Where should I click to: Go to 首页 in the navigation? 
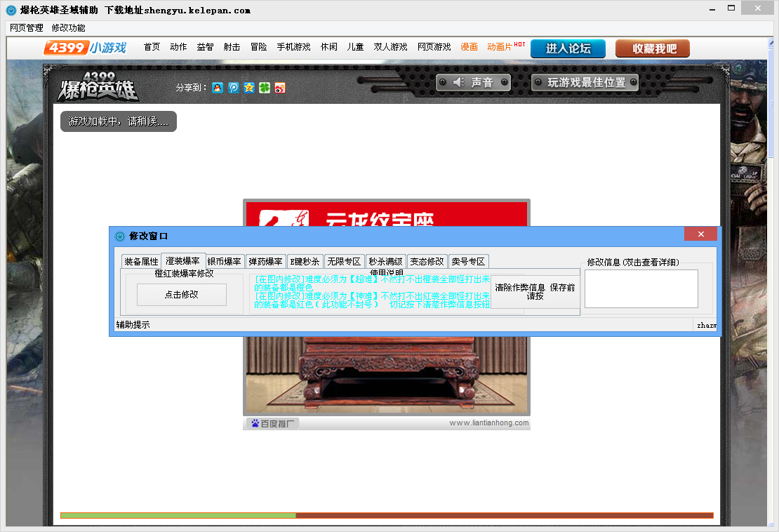point(152,47)
